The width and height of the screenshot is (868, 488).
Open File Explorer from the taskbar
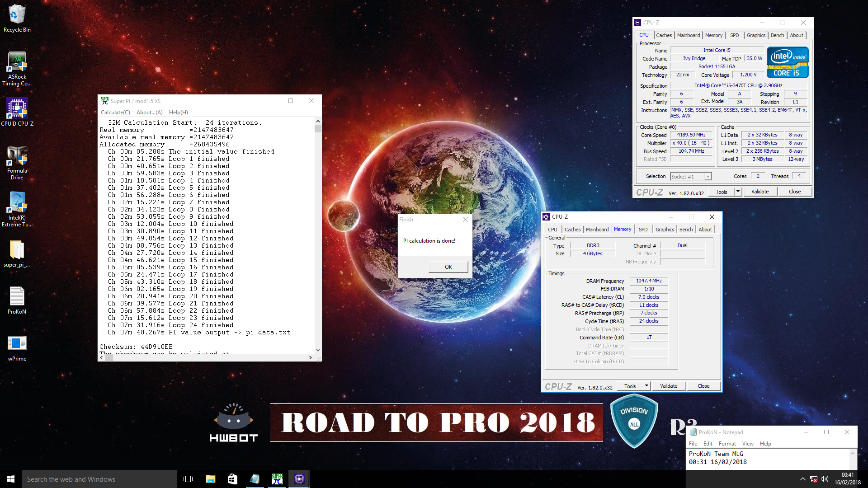(210, 479)
